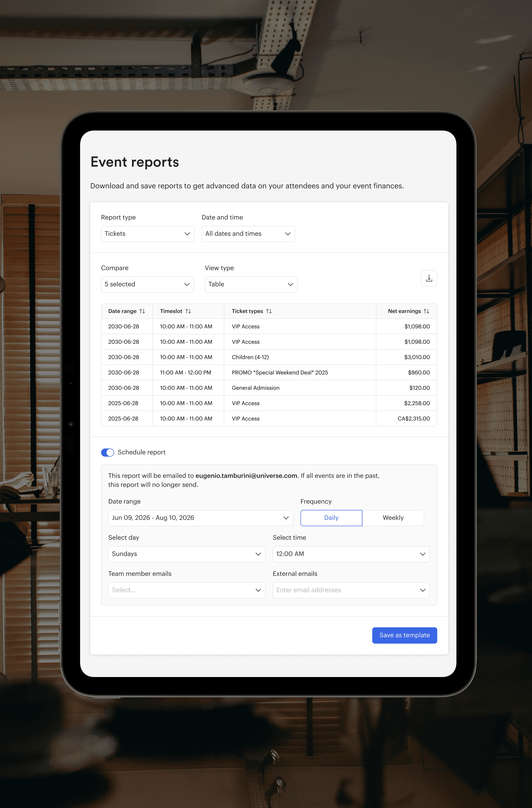Select Daily frequency option
The image size is (532, 808).
[331, 518]
